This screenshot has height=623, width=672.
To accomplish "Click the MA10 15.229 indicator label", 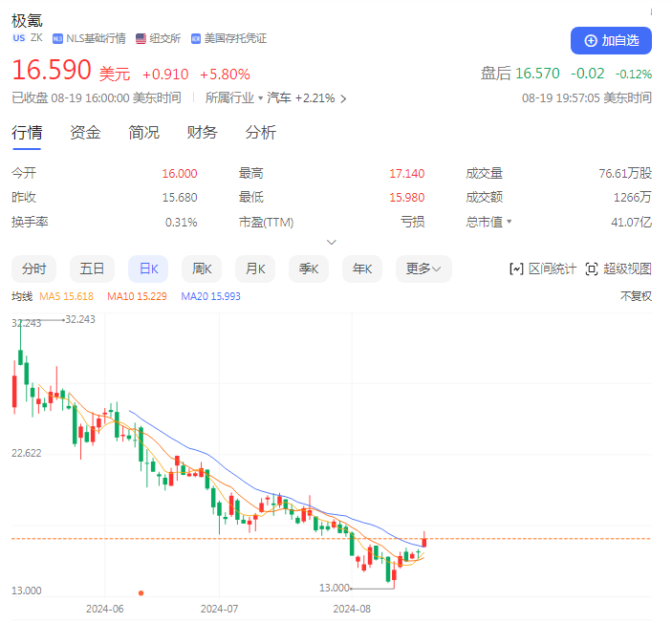I will pyautogui.click(x=137, y=296).
